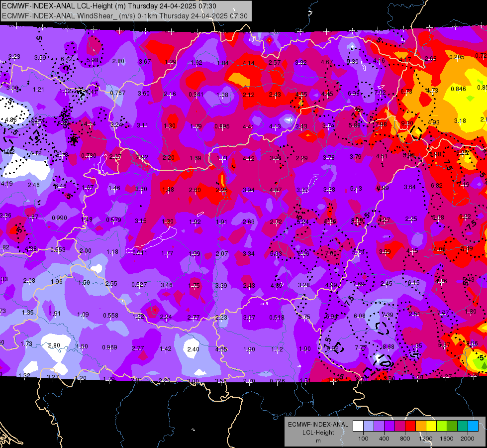Image resolution: width=487 pixels, height=448 pixels.
Task: Click the grid value 0.518
Action: pyautogui.click(x=277, y=317)
